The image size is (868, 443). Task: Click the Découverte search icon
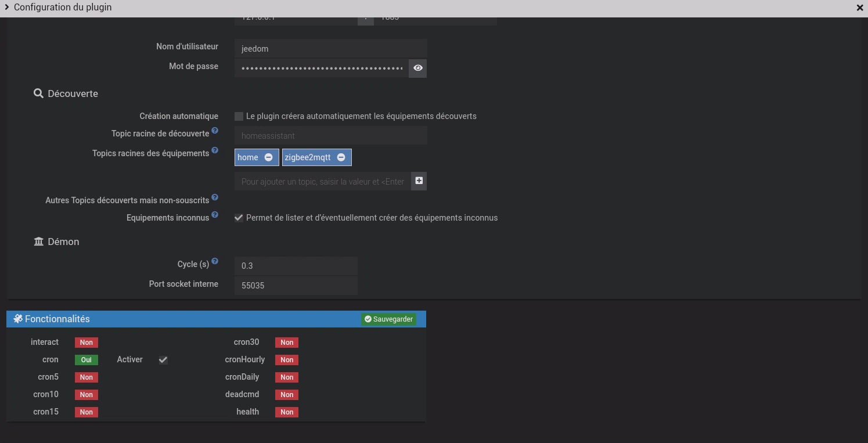[38, 93]
